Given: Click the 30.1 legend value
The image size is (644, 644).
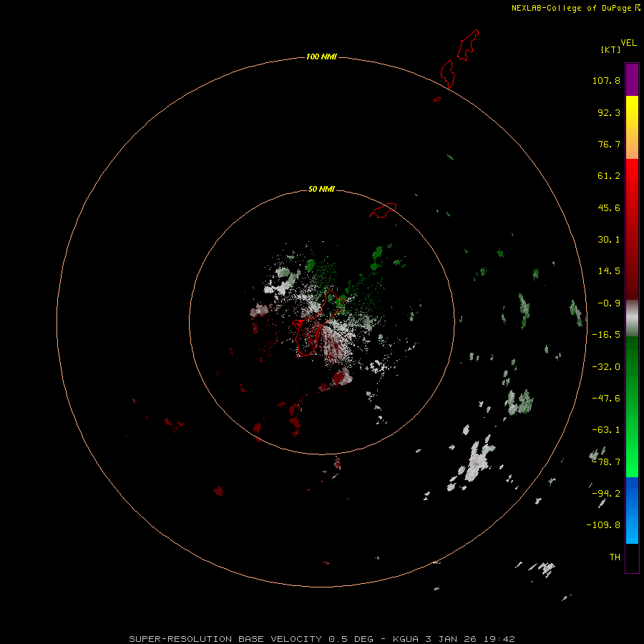Looking at the screenshot, I should click(609, 240).
